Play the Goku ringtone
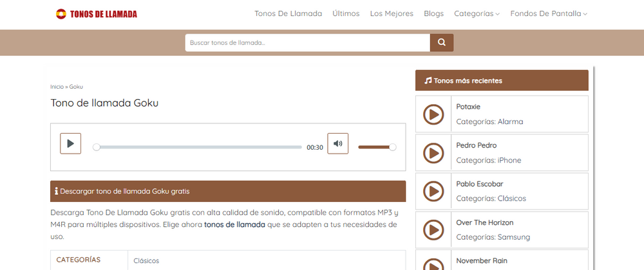Screen dimensions: 644x270 [x=71, y=143]
